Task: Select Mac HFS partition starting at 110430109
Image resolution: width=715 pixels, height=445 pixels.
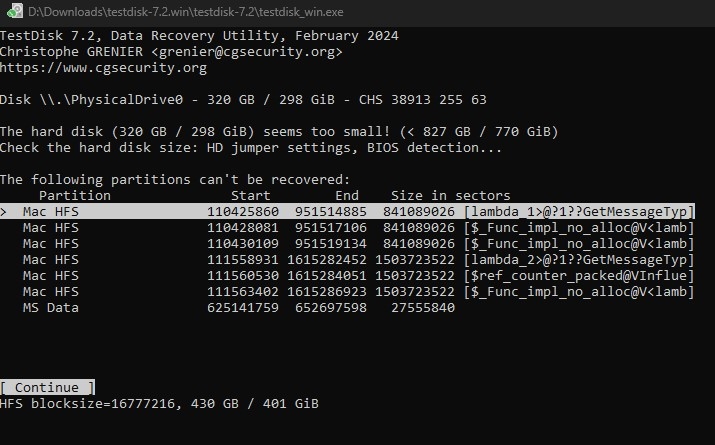Action: [348, 244]
